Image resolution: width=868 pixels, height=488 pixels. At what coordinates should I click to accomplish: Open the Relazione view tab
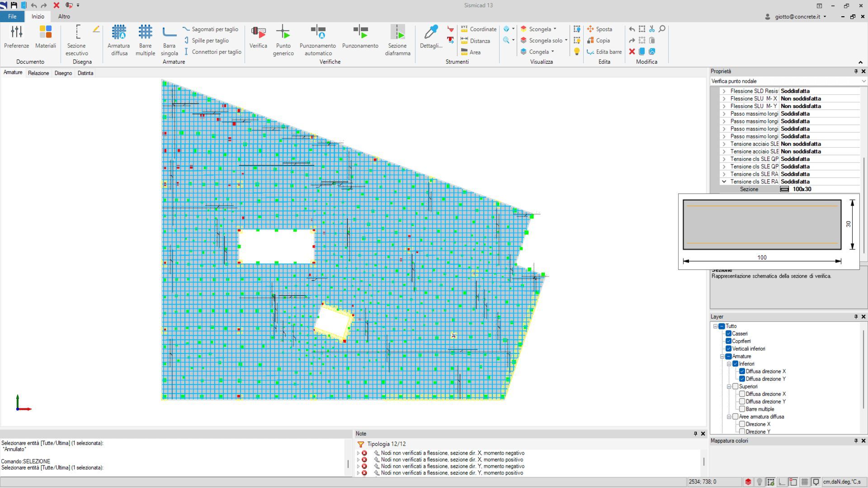pos(38,73)
